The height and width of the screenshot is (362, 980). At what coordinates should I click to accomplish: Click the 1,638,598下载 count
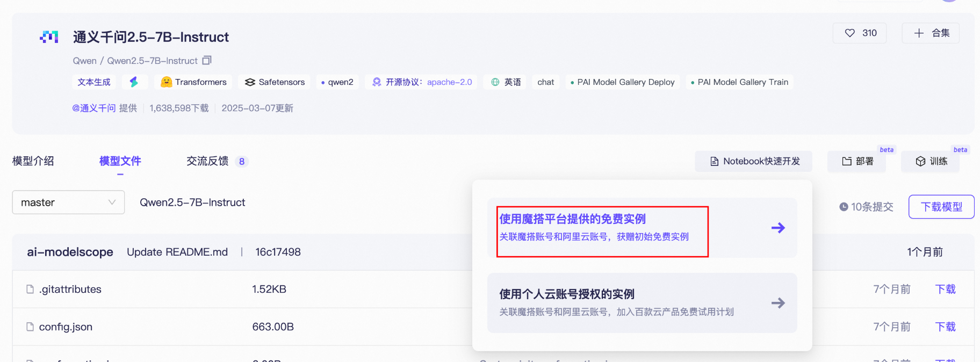pyautogui.click(x=179, y=108)
